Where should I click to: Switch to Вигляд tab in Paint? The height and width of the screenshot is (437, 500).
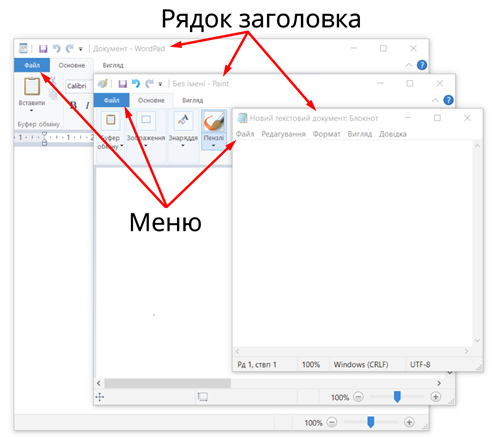193,100
